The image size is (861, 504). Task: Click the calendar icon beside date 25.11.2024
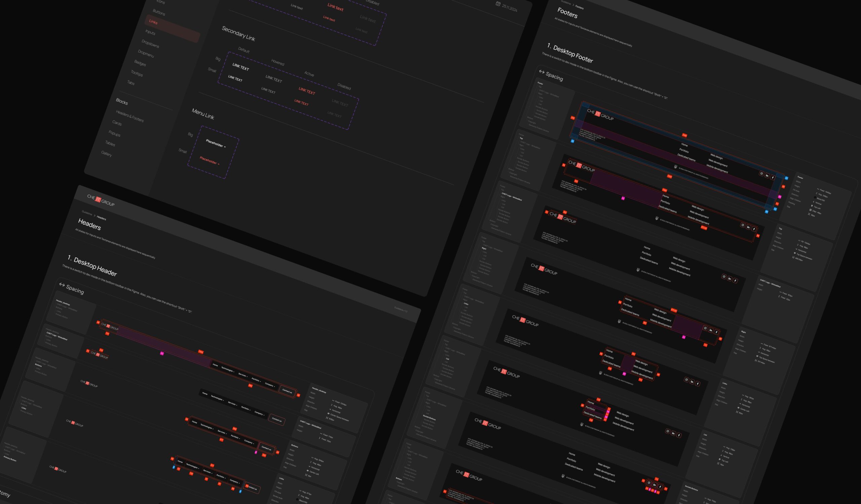tap(498, 4)
